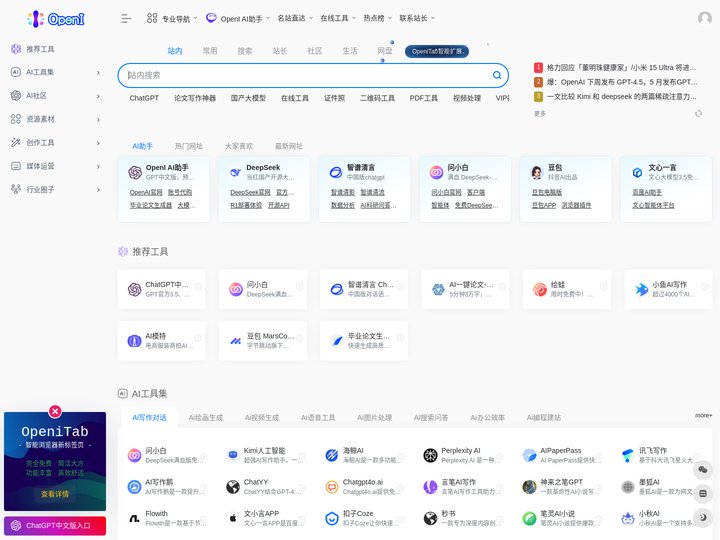Select the 站内 search tab
Viewport: 720px width, 540px height.
175,51
